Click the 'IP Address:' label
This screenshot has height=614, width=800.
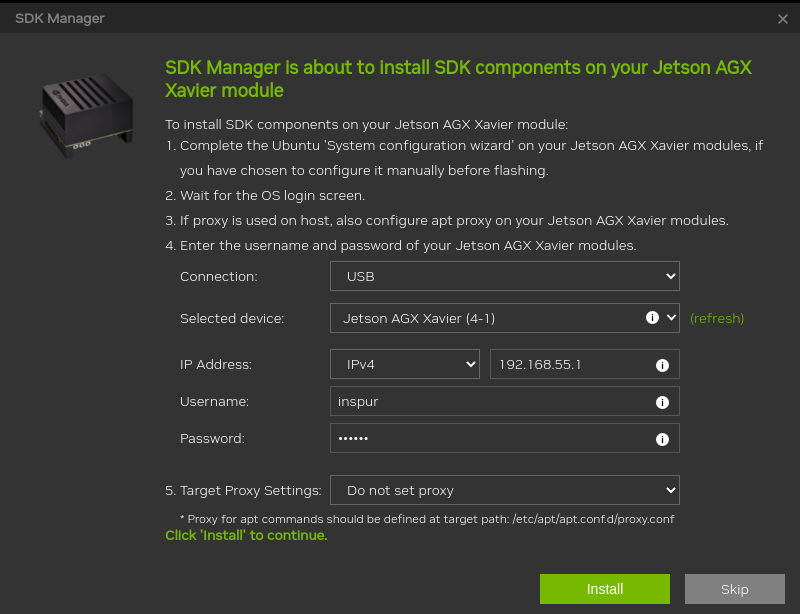(x=215, y=364)
